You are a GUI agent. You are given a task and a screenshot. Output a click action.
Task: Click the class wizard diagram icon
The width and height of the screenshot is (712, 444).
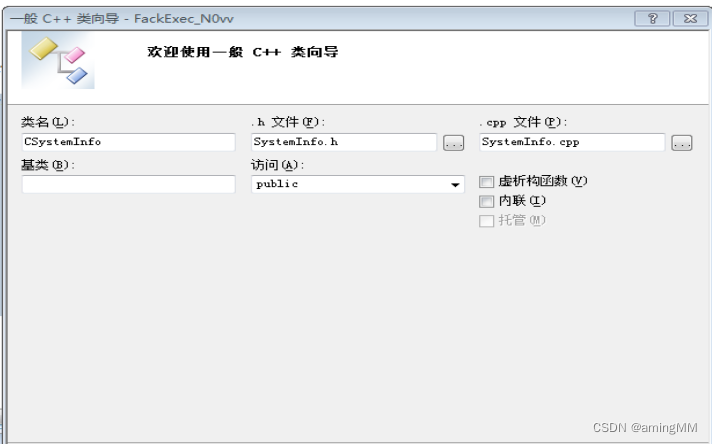[58, 62]
